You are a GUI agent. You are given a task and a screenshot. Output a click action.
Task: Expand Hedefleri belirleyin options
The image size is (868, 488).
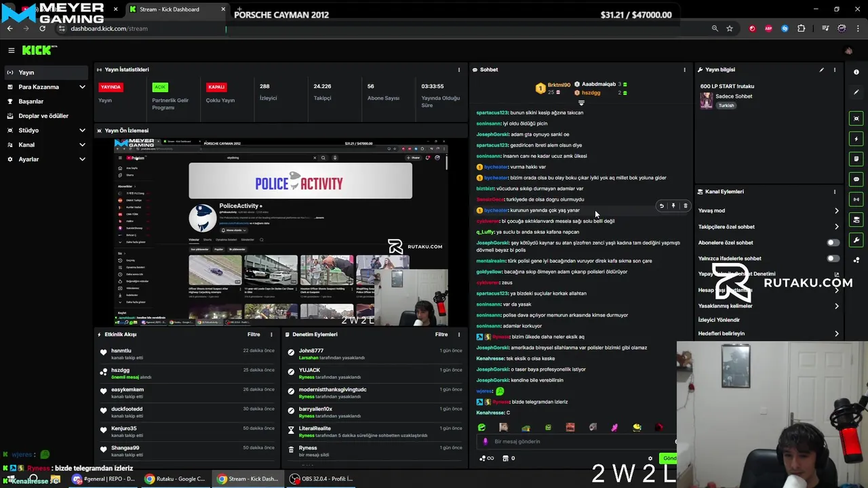pyautogui.click(x=769, y=333)
